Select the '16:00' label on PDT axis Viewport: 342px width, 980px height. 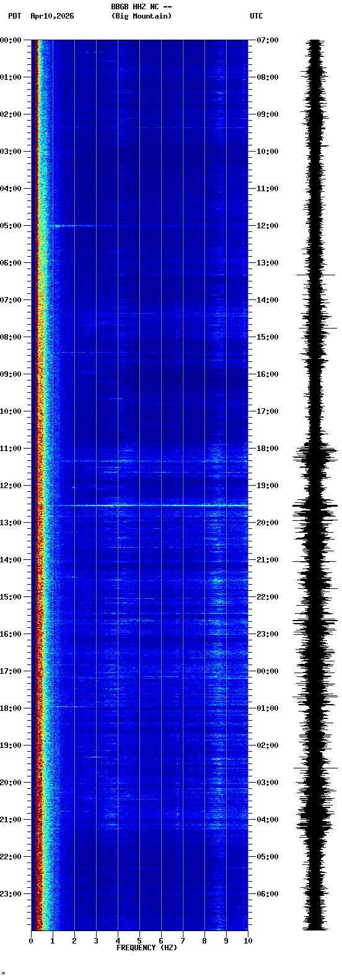tap(11, 634)
